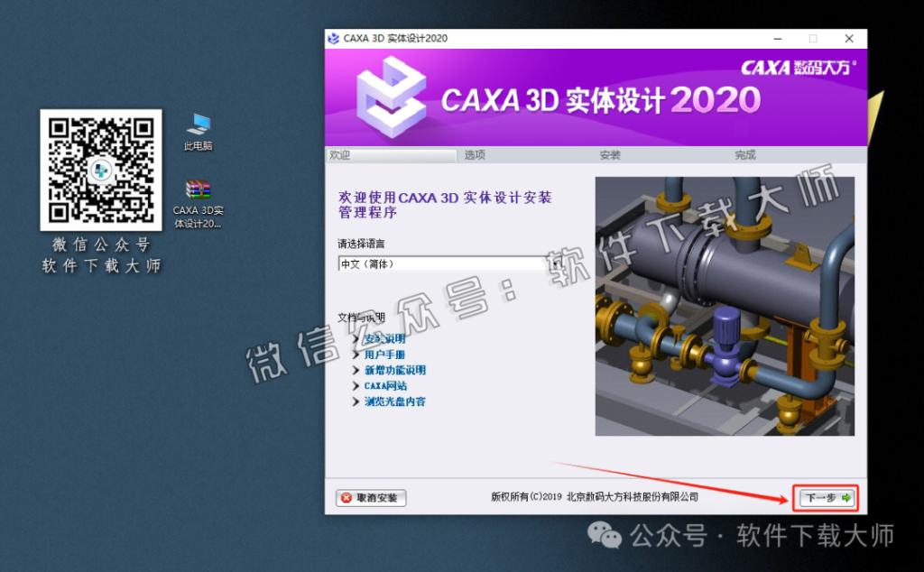Image resolution: width=924 pixels, height=572 pixels.
Task: Click the pipeline 3D model preview image
Action: [x=725, y=307]
